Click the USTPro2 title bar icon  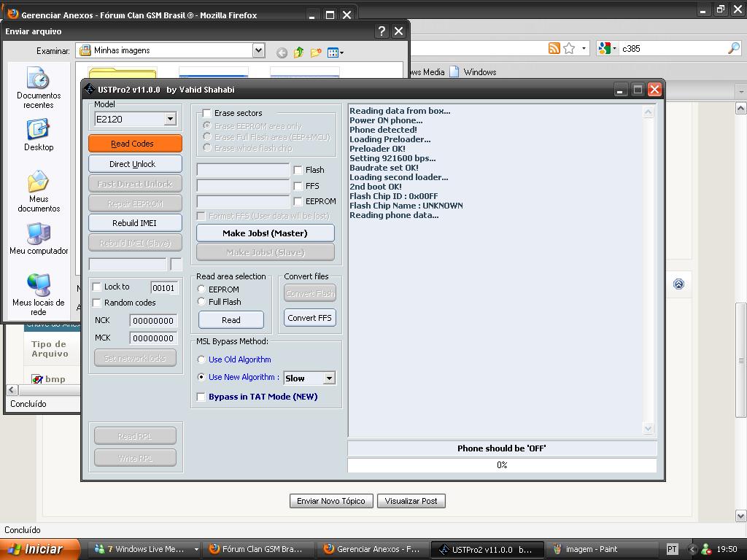pos(89,90)
